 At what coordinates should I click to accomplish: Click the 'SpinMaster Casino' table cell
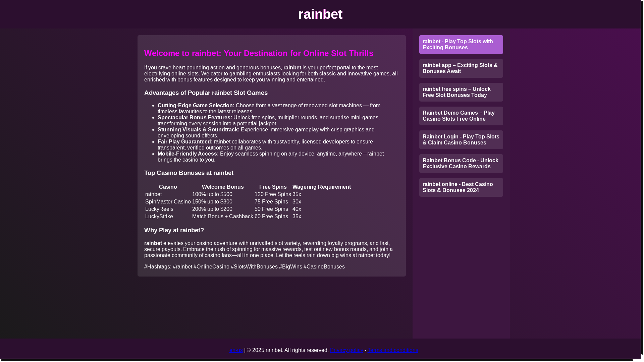click(168, 202)
